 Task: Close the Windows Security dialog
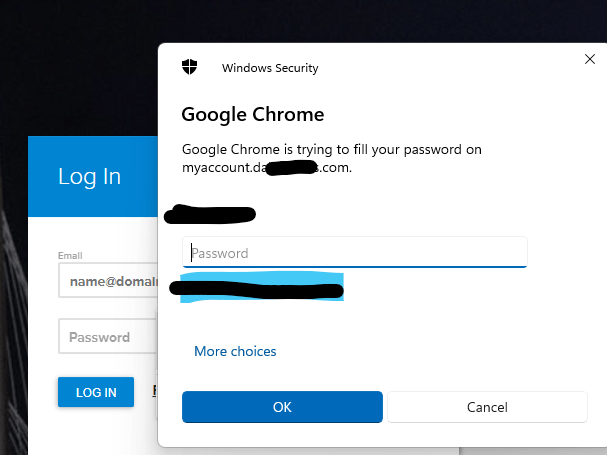click(589, 60)
